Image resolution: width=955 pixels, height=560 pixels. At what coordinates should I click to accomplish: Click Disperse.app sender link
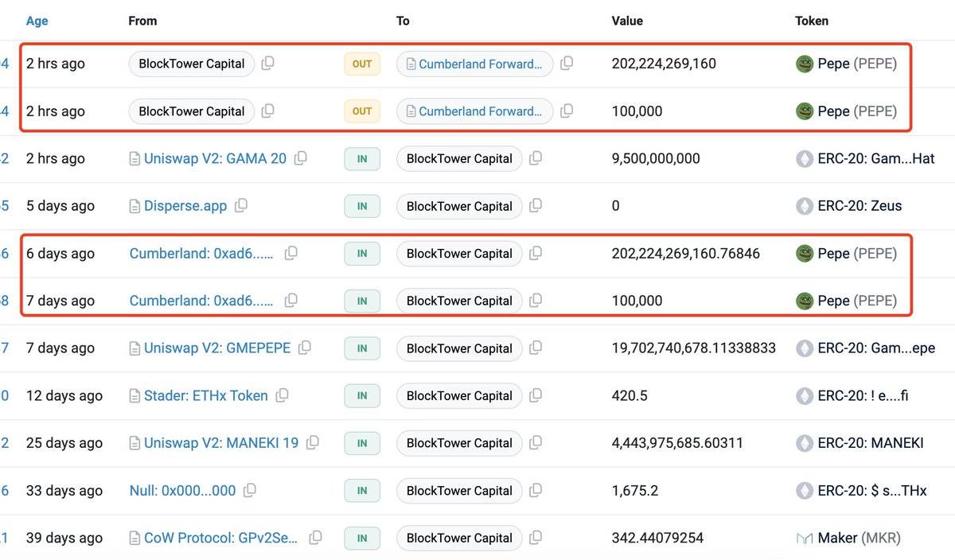pos(185,206)
